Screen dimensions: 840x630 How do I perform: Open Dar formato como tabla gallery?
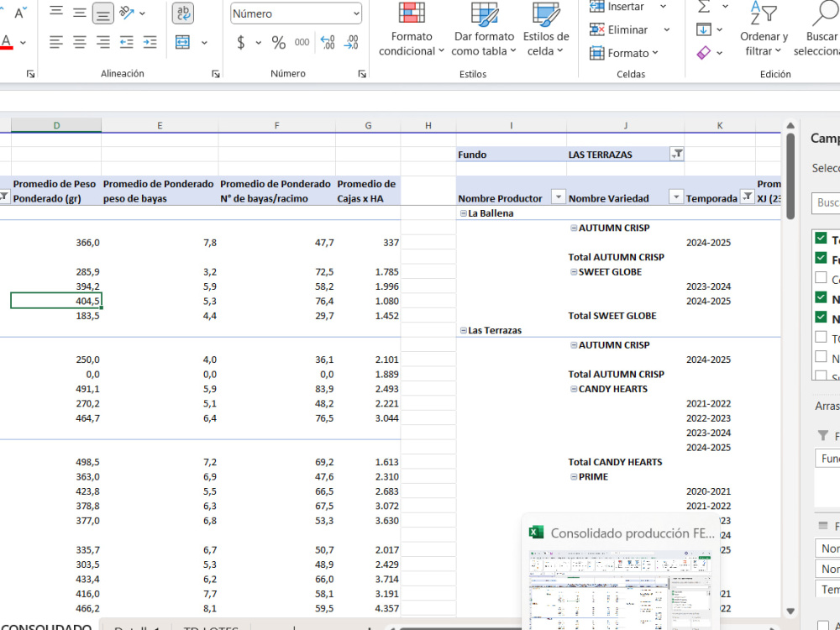click(x=484, y=29)
